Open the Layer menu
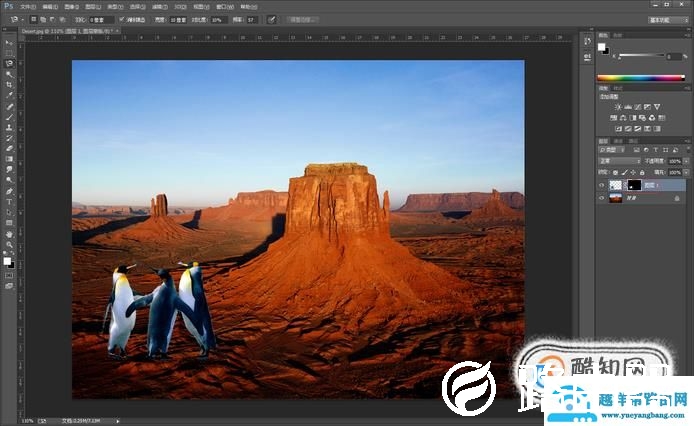 (x=93, y=7)
